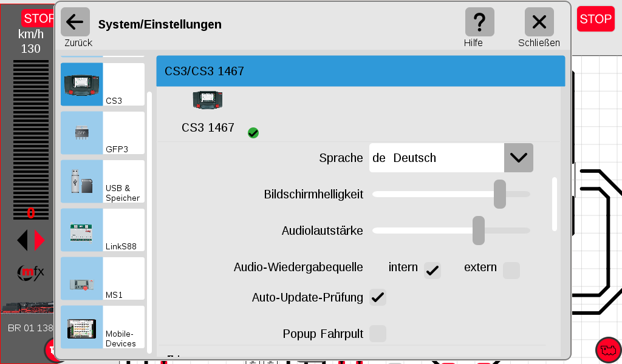Select the LinkS88 device icon
Viewport: 622px width, 364px height.
[x=82, y=230]
